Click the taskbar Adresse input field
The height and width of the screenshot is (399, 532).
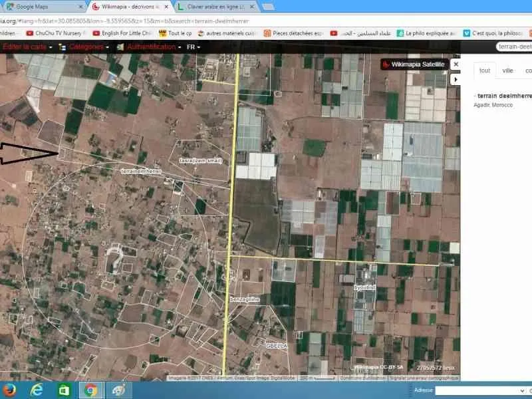coord(477,390)
